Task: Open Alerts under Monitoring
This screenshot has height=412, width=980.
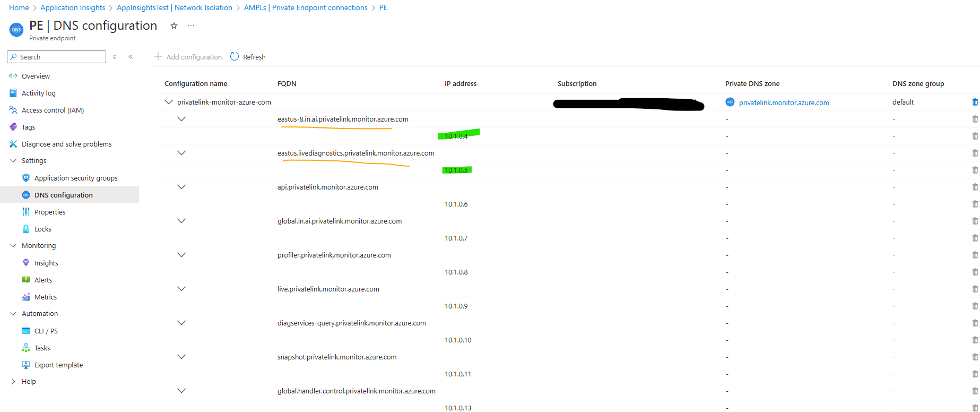Action: (43, 280)
